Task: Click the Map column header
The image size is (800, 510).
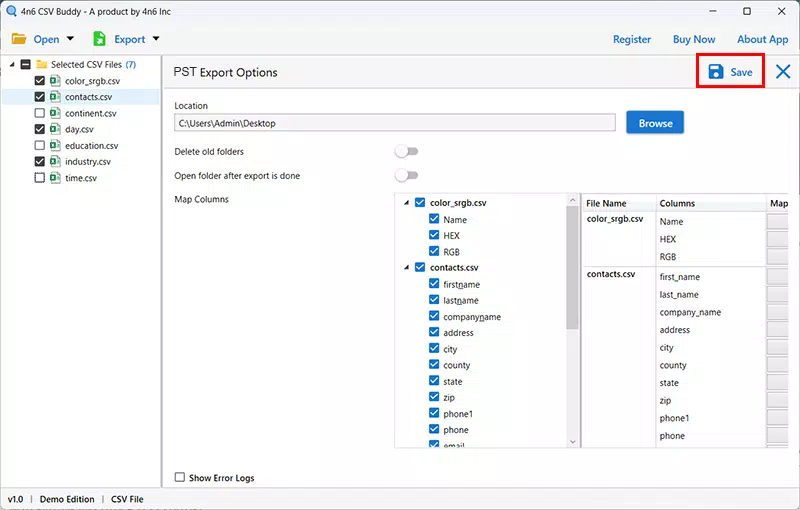Action: click(778, 203)
